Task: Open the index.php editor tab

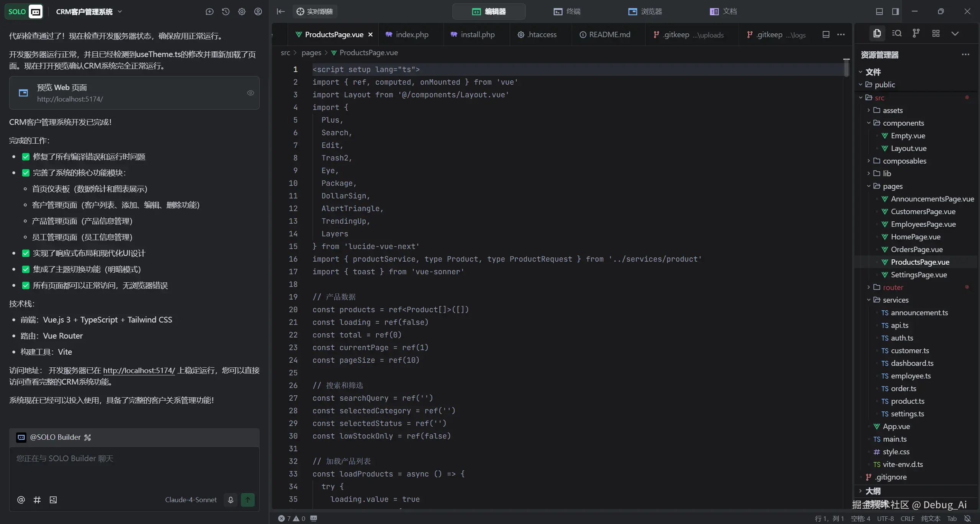Action: tap(412, 34)
